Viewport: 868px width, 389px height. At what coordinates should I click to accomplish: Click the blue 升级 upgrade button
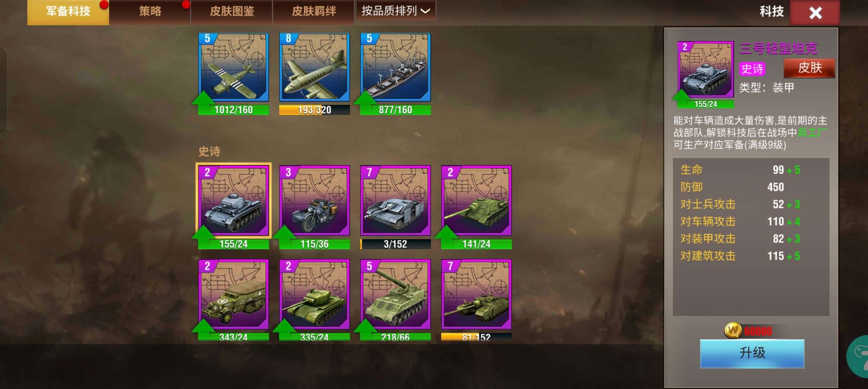(752, 353)
